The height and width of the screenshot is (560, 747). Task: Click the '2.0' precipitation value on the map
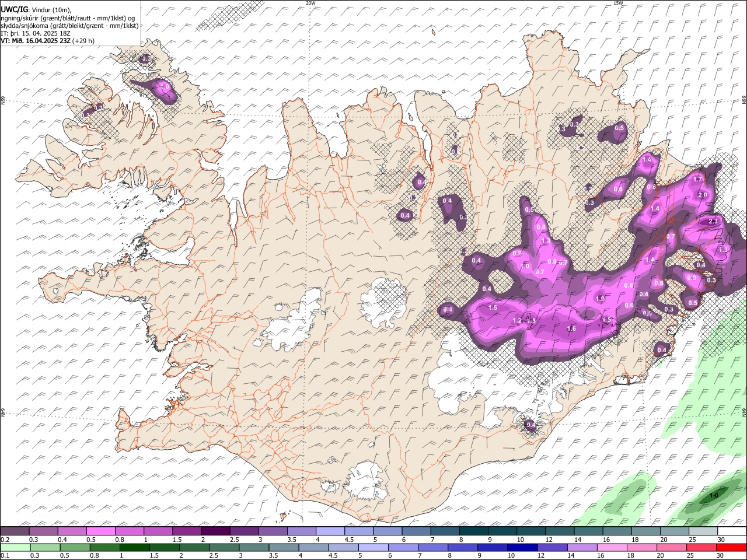(x=703, y=195)
